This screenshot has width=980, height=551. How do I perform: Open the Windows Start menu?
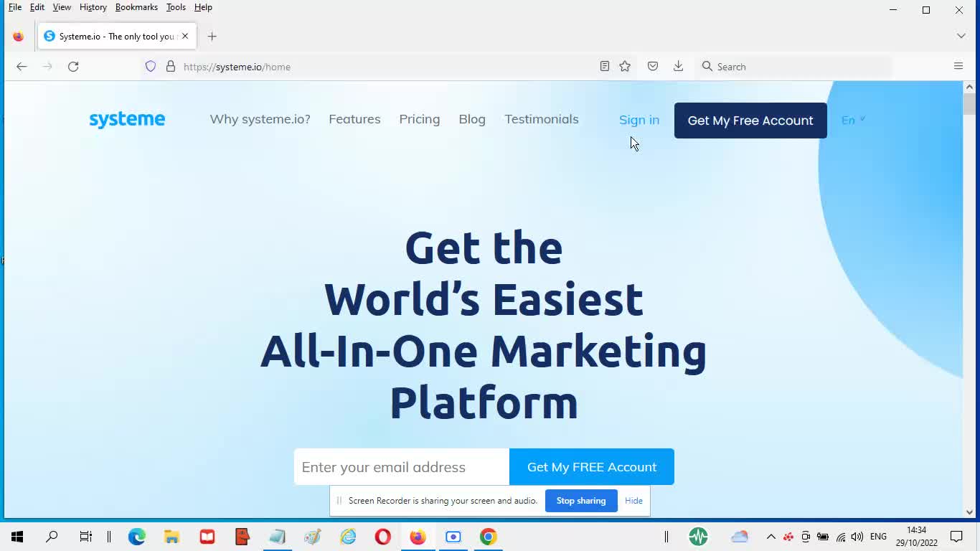[x=17, y=537]
